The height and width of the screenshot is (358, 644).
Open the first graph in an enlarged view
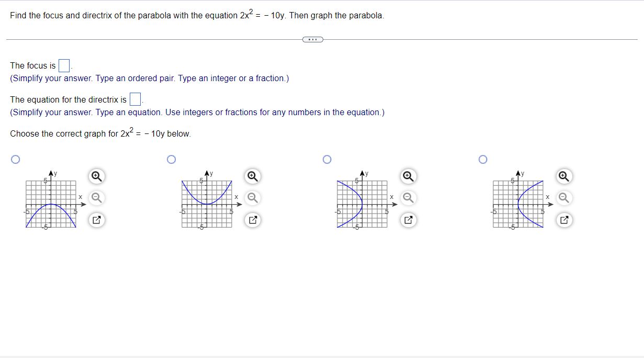point(97,220)
